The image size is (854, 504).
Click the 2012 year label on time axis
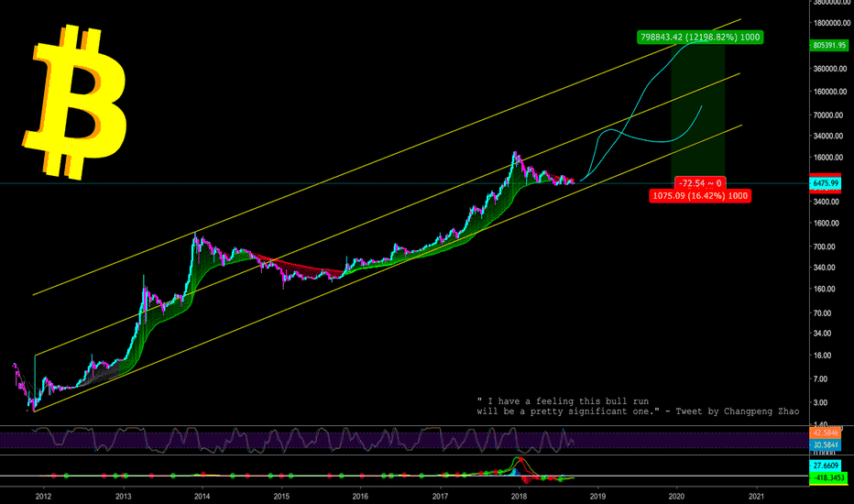(x=44, y=497)
